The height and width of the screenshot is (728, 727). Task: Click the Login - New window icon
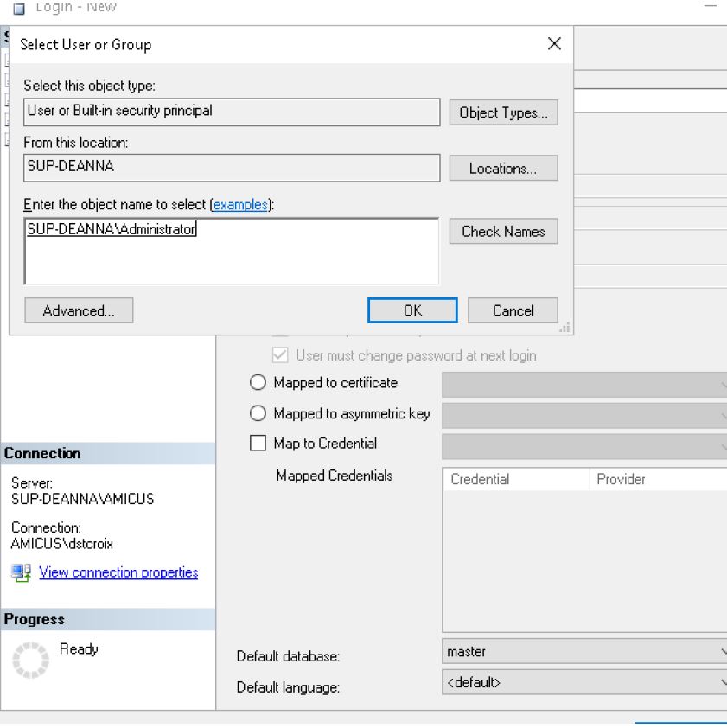point(20,8)
